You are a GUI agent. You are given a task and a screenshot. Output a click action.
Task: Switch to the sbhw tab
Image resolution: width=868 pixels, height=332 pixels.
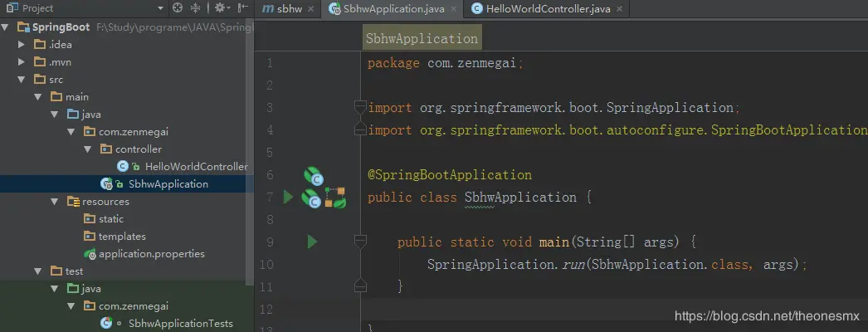[289, 8]
